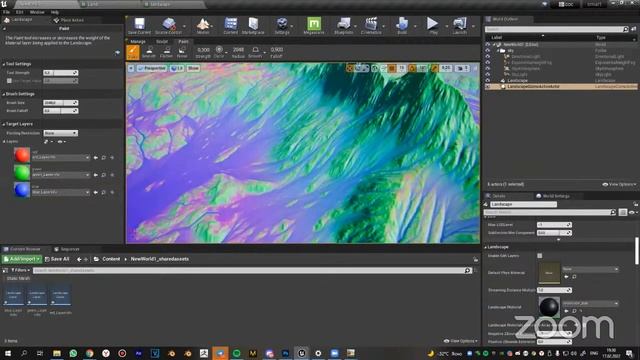Click the Save Current toolbar icon
Image resolution: width=640 pixels, height=360 pixels.
click(x=140, y=26)
